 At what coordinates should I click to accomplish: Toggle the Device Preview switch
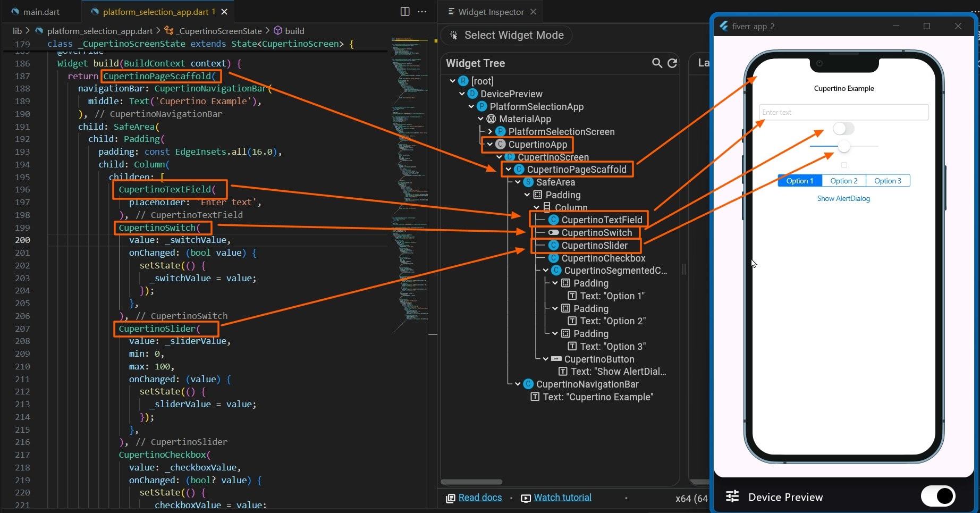[x=938, y=496]
